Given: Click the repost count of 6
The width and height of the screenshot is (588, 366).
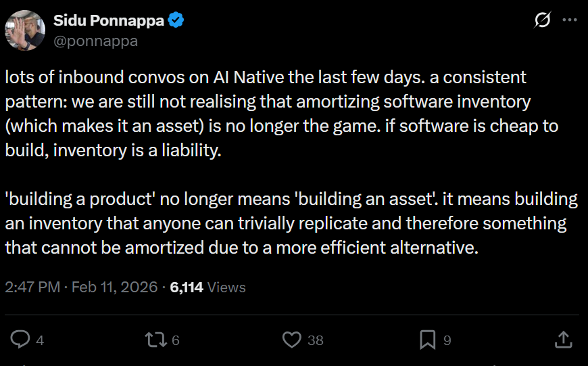Looking at the screenshot, I should pyautogui.click(x=176, y=340).
